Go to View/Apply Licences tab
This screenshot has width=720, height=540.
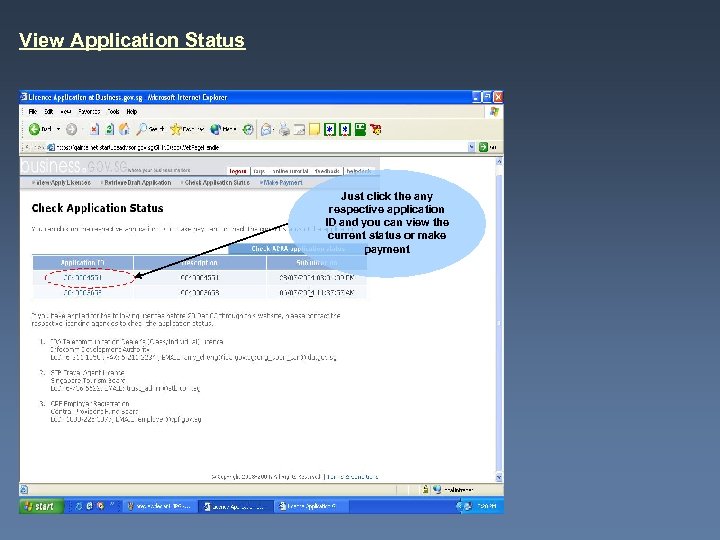61,183
